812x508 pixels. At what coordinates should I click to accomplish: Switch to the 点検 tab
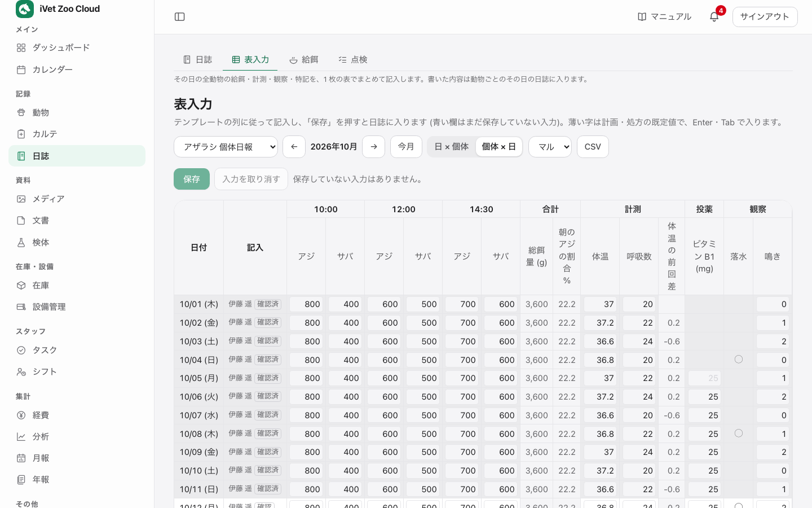[353, 60]
